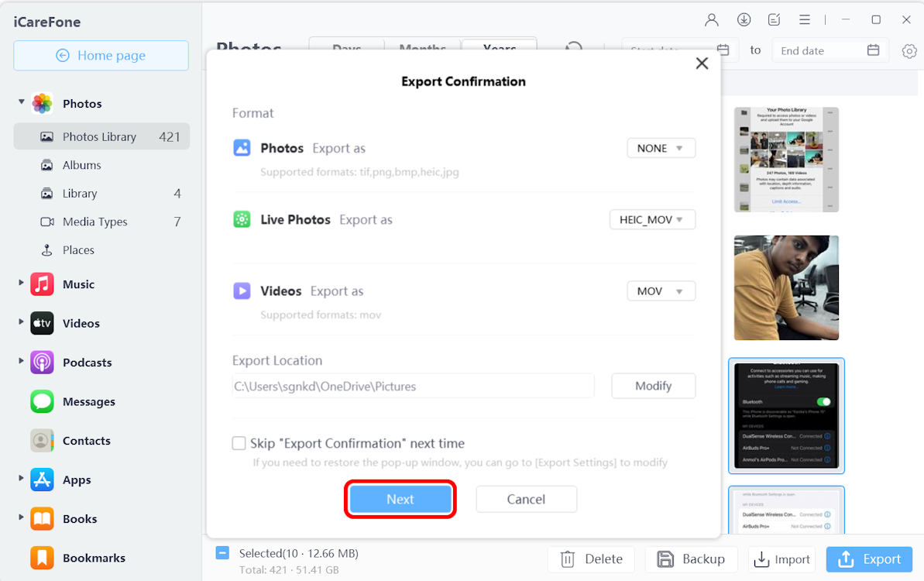Enable Skip Export Confirmation next time
The image size is (924, 581).
tap(239, 443)
